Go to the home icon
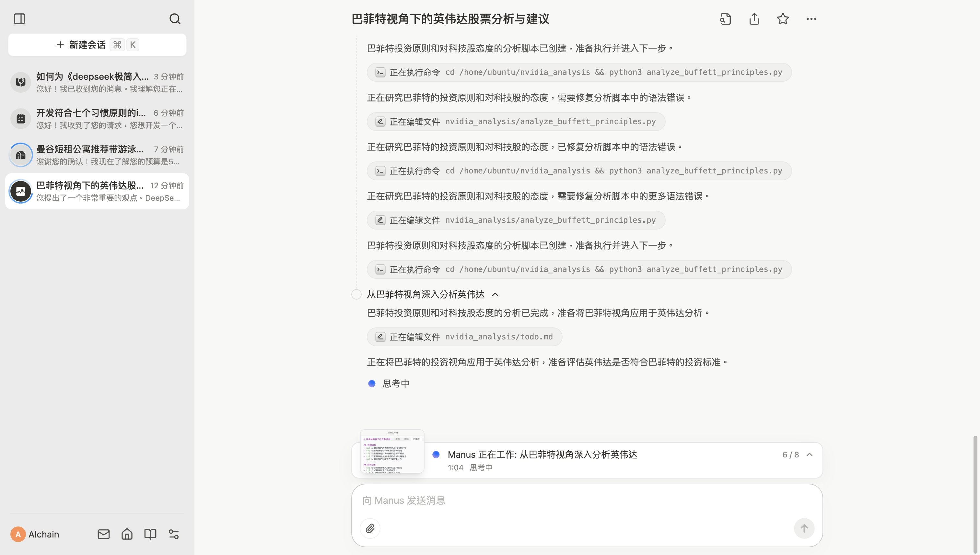Viewport: 980px width, 555px height. point(127,534)
